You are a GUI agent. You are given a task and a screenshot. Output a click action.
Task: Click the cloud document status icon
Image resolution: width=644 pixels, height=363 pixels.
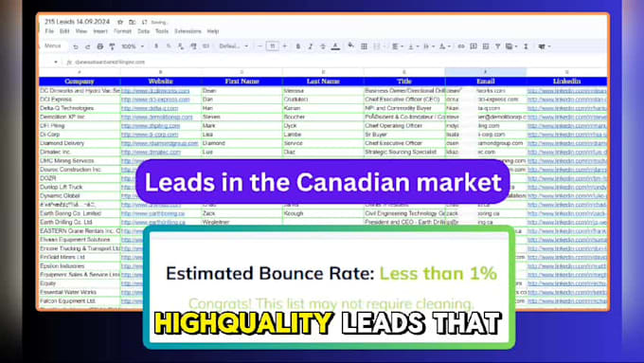pos(144,22)
